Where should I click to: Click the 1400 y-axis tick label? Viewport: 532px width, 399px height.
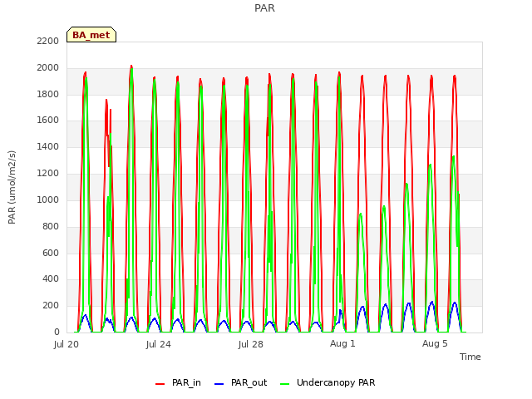pyautogui.click(x=48, y=147)
